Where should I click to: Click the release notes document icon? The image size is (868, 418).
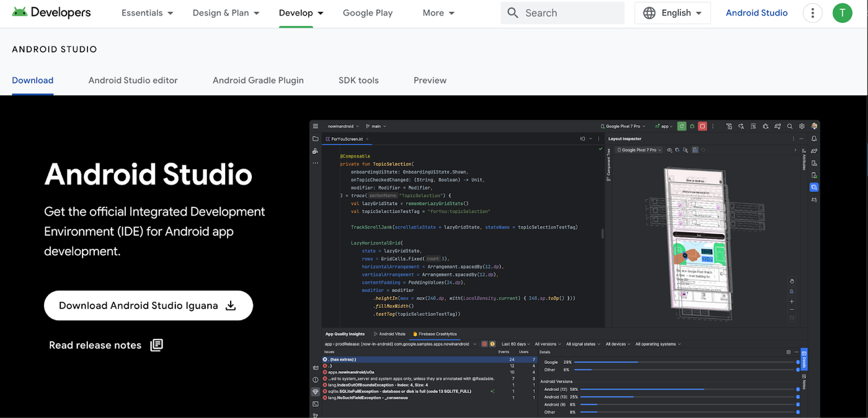pyautogui.click(x=157, y=345)
